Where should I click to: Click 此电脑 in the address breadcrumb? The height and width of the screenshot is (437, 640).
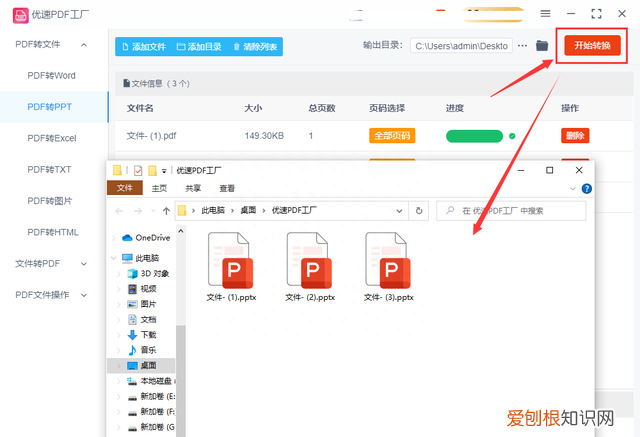(x=213, y=211)
